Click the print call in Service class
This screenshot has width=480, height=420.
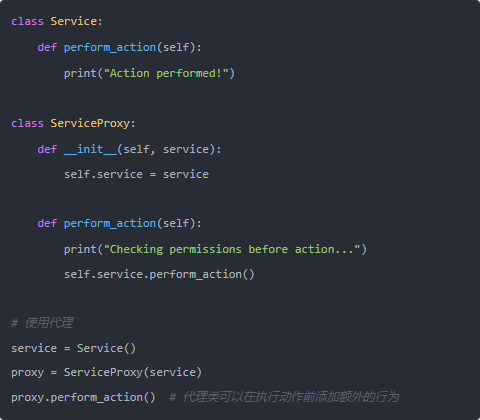coord(149,73)
